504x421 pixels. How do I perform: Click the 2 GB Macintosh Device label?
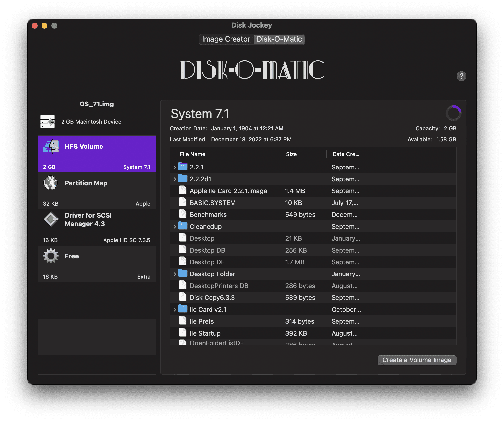pos(91,122)
